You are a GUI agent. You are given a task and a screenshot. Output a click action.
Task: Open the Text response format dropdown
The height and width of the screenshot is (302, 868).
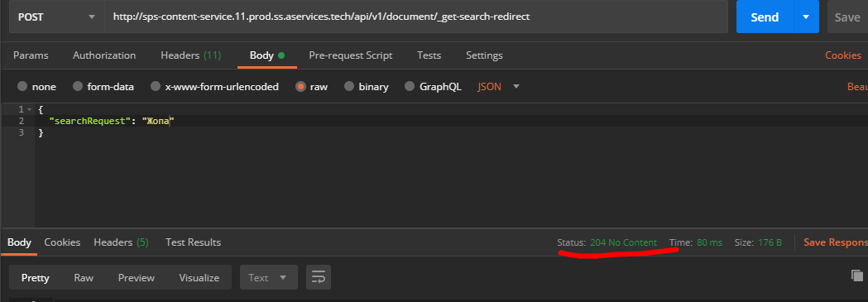coord(268,277)
